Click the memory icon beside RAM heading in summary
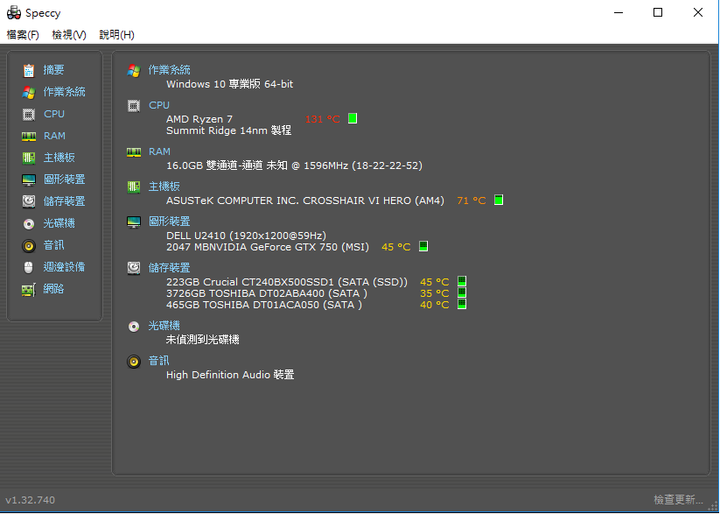This screenshot has width=720, height=514. [134, 153]
